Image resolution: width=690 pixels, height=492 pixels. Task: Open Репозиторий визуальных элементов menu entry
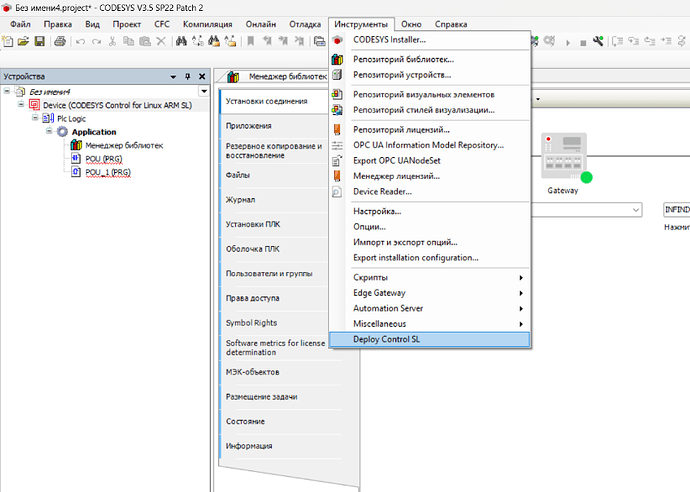tap(429, 95)
